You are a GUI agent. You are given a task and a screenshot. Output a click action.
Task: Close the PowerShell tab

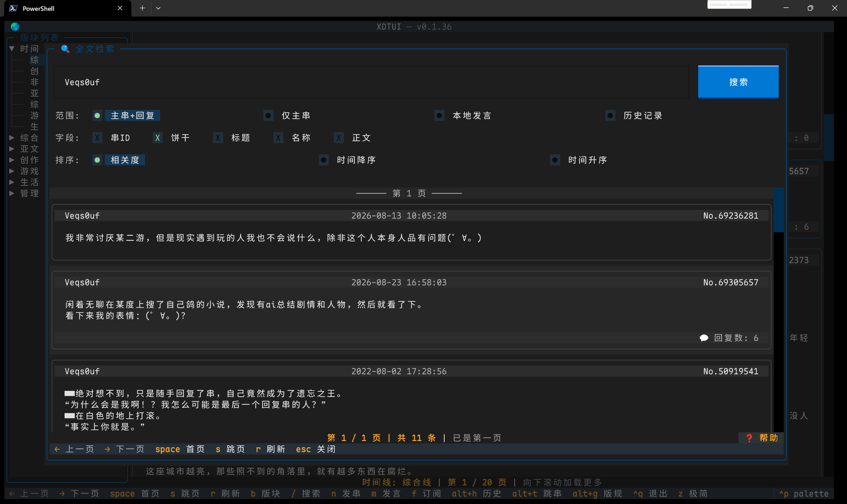(120, 8)
